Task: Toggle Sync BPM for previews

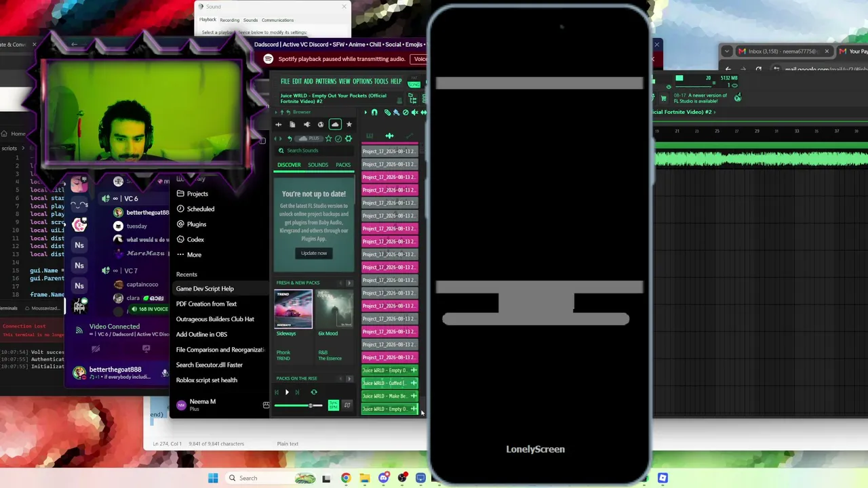Action: (x=334, y=405)
